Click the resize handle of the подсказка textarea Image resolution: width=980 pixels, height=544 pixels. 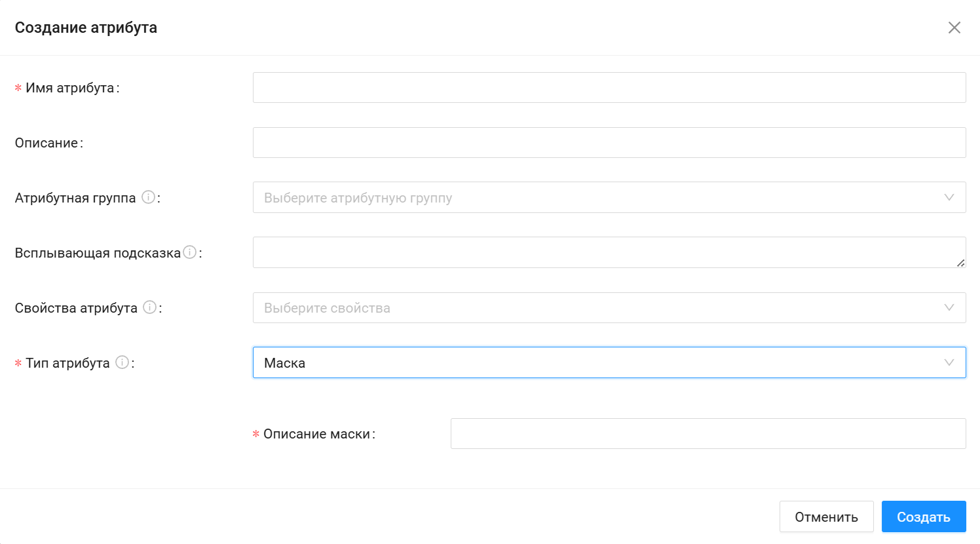coord(960,263)
